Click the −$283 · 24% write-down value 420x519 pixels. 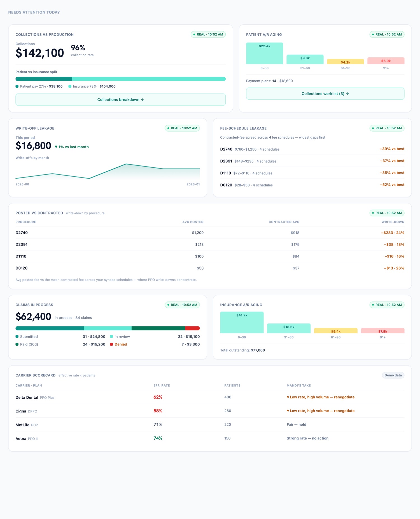[x=393, y=233]
